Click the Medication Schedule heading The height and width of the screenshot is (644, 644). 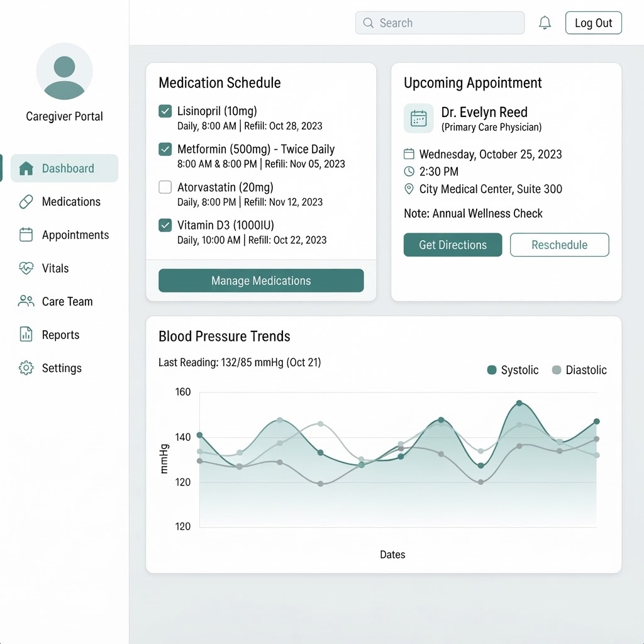click(219, 83)
